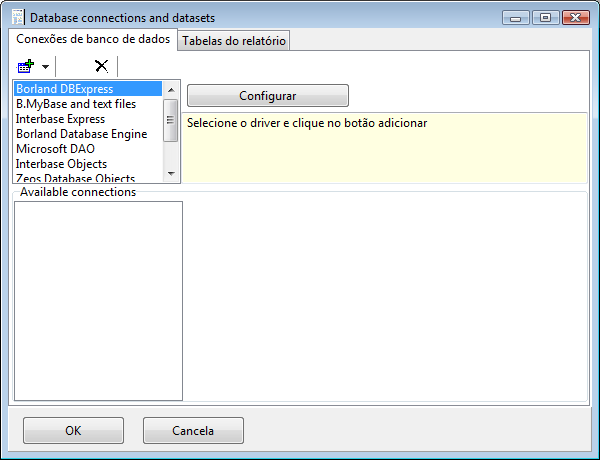The width and height of the screenshot is (600, 460).
Task: Click inside the Available connections list box
Action: 98,300
